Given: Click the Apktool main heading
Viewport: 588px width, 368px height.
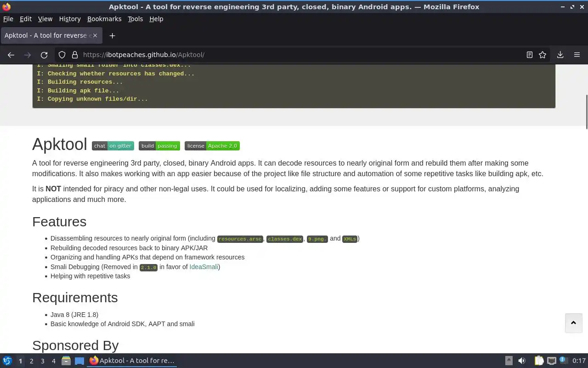Looking at the screenshot, I should click(x=60, y=144).
